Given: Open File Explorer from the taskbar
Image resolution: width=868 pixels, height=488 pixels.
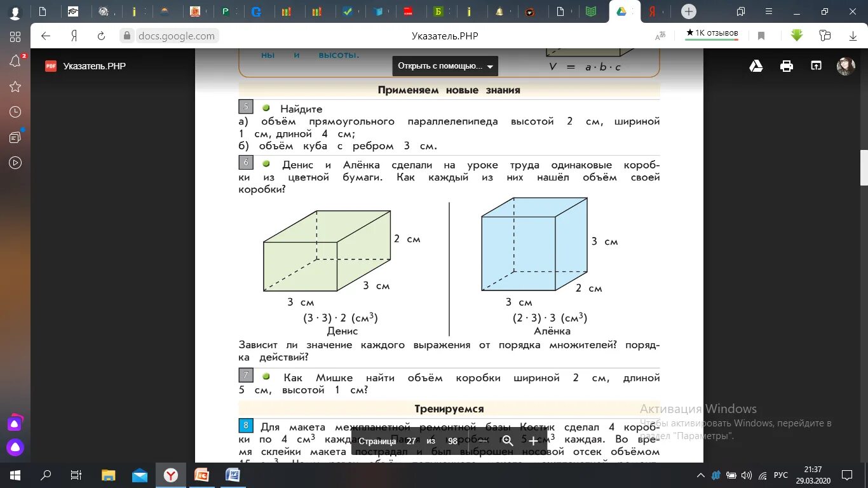Looking at the screenshot, I should 109,475.
